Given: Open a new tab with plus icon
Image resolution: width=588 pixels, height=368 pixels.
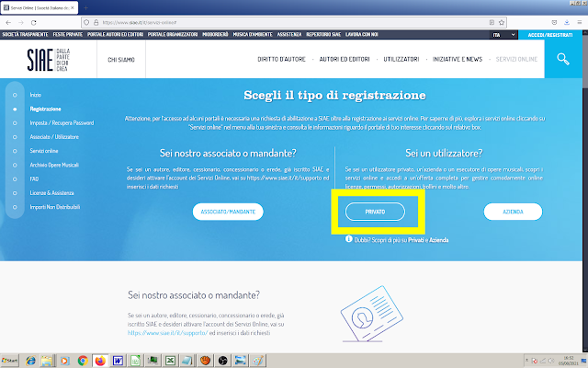Looking at the screenshot, I should (85, 7).
